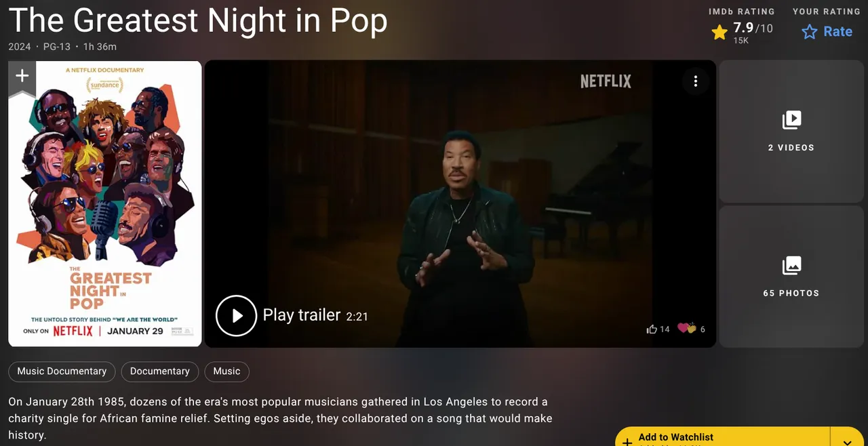The height and width of the screenshot is (446, 868).
Task: Open the movie poster image
Action: click(105, 203)
